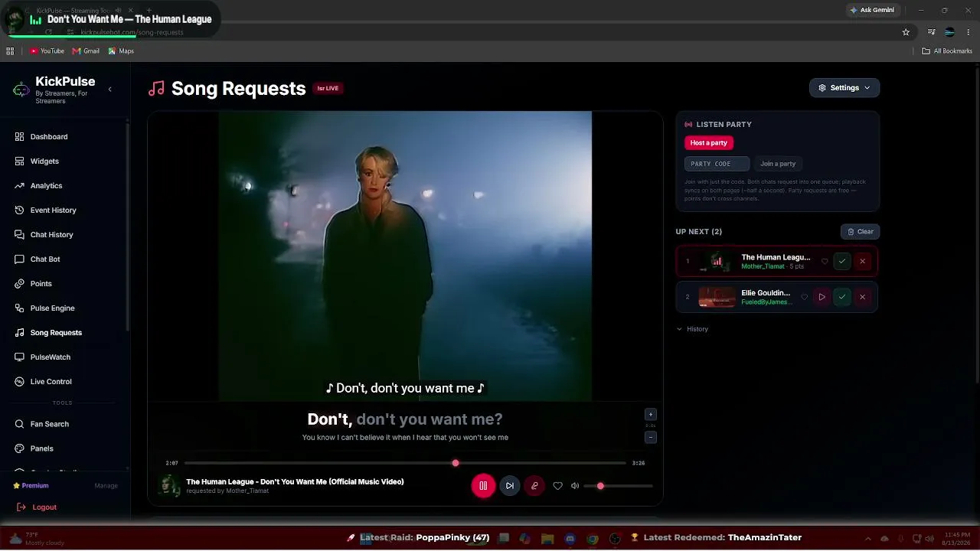Collapse the KickPulse sidebar with the chevron
The image size is (980, 551).
pyautogui.click(x=109, y=90)
